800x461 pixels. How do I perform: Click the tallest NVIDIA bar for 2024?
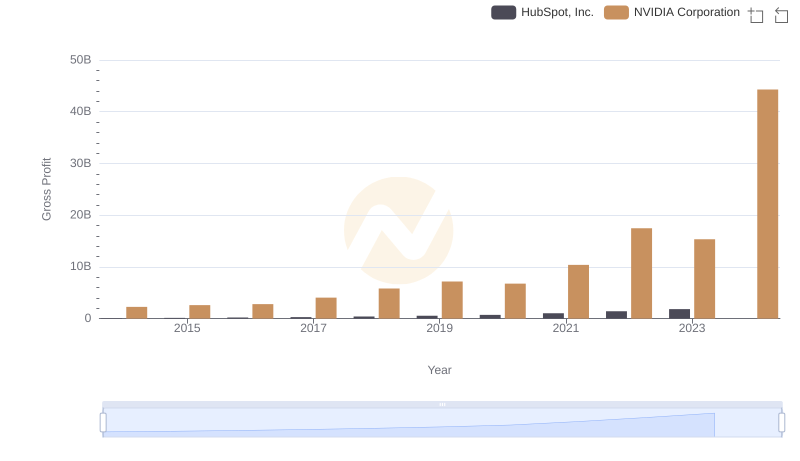(x=767, y=204)
